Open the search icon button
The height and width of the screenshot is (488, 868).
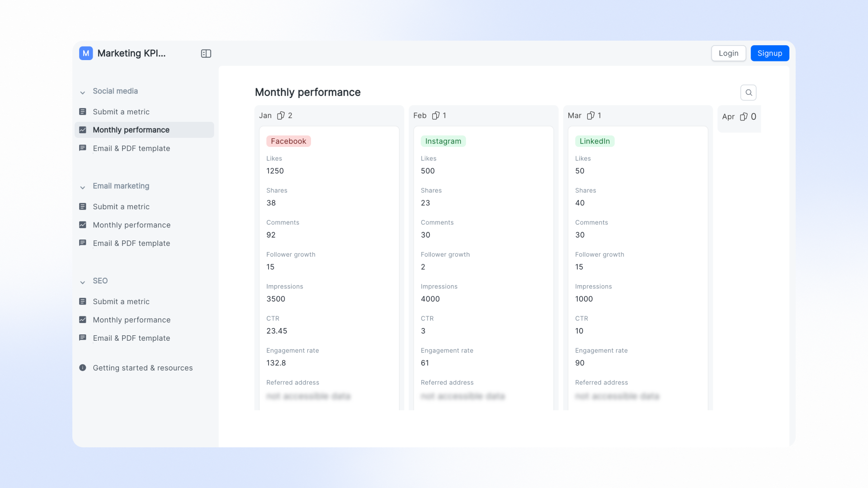point(749,93)
